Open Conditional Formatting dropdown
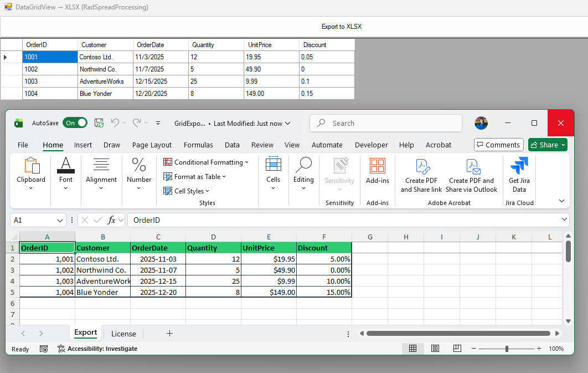Image resolution: width=588 pixels, height=373 pixels. point(206,162)
